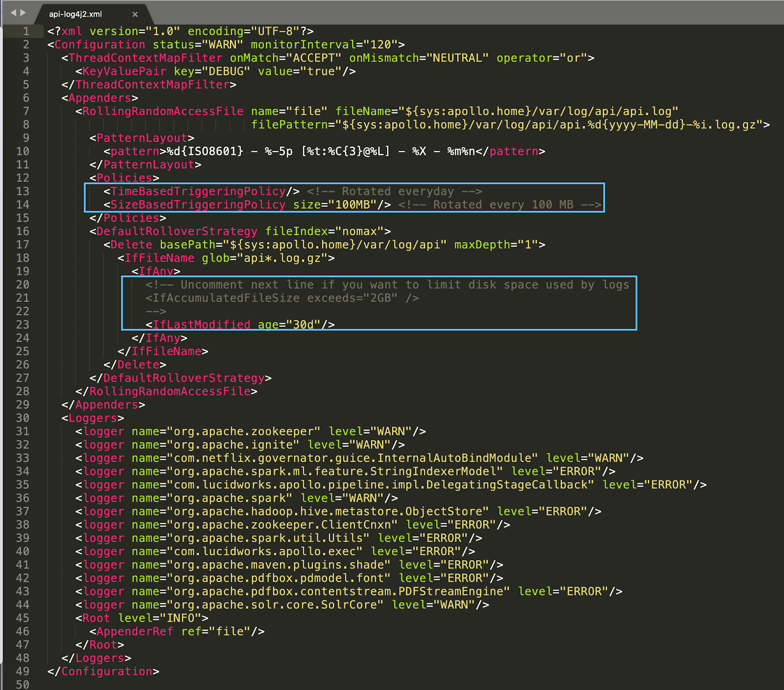Click the opening Appenders tag
Image resolution: width=784 pixels, height=690 pixels.
tap(100, 98)
